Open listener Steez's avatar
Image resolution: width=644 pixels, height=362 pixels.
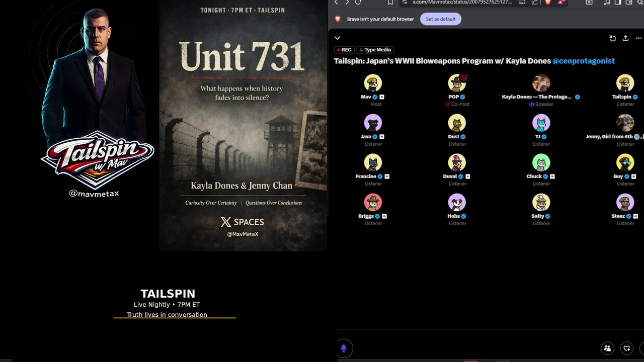click(x=625, y=203)
